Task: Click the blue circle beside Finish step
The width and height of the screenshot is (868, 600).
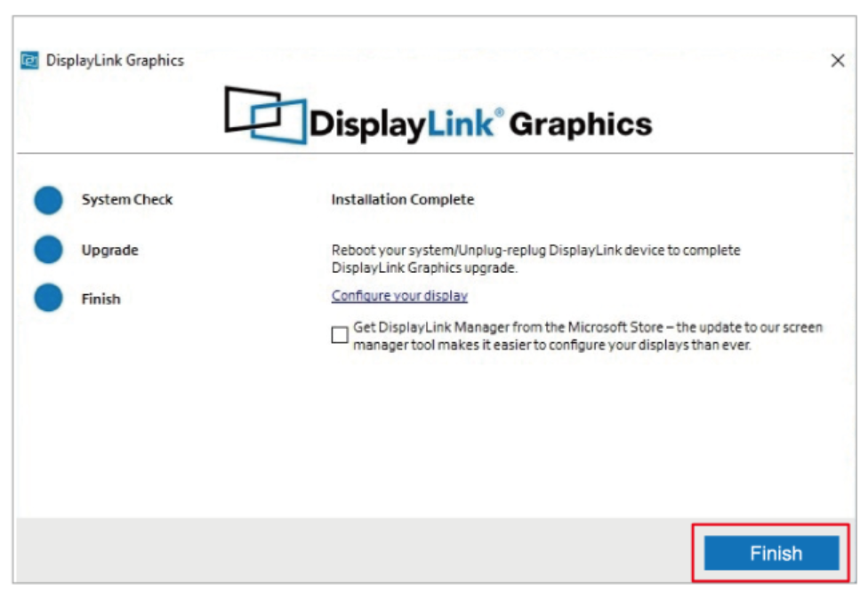Action: click(x=48, y=299)
